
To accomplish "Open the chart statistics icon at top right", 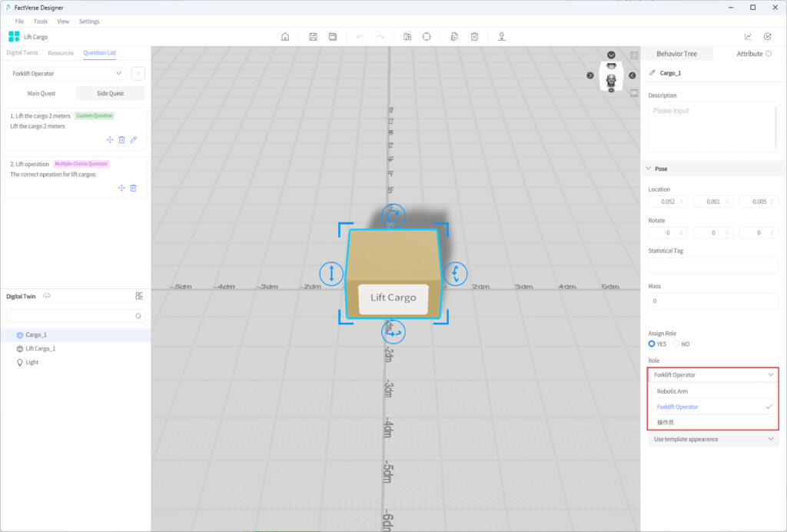I will [748, 37].
